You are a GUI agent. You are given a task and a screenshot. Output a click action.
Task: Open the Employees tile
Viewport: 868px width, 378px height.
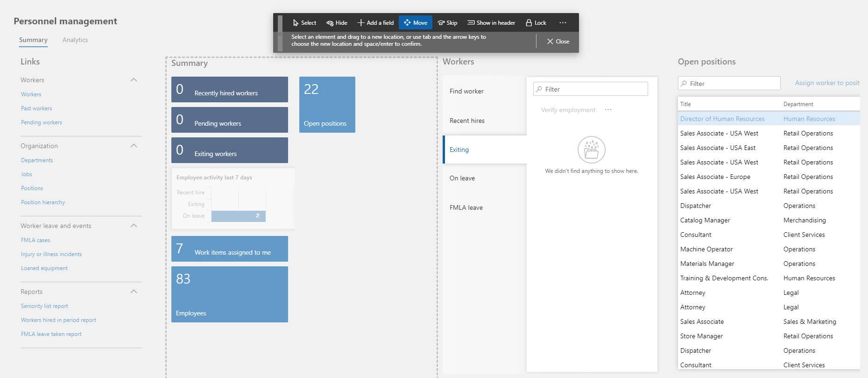point(229,294)
